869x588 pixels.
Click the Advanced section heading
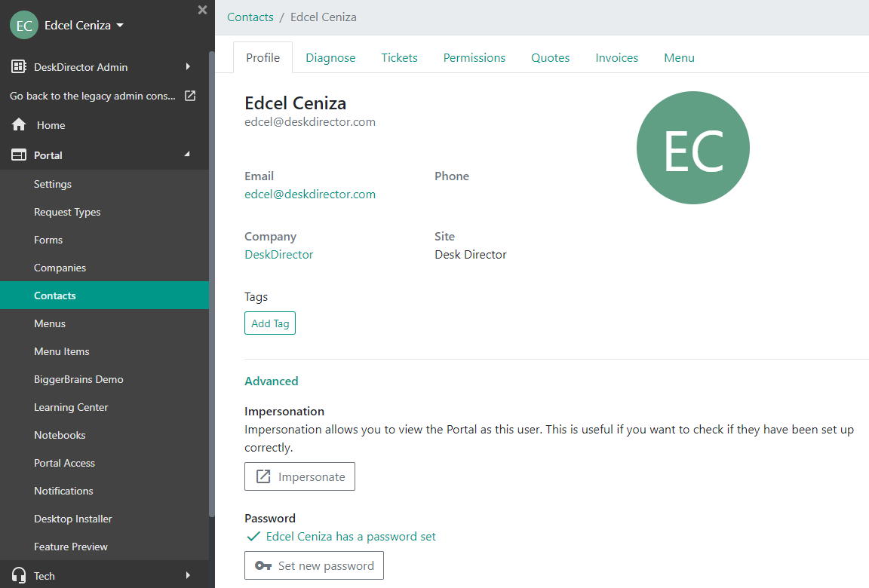(x=272, y=381)
